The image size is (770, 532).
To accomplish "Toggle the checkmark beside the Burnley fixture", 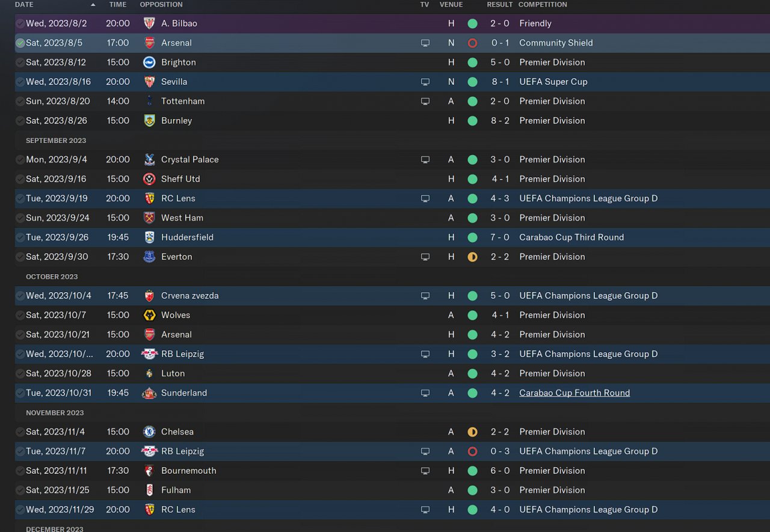I will (20, 121).
